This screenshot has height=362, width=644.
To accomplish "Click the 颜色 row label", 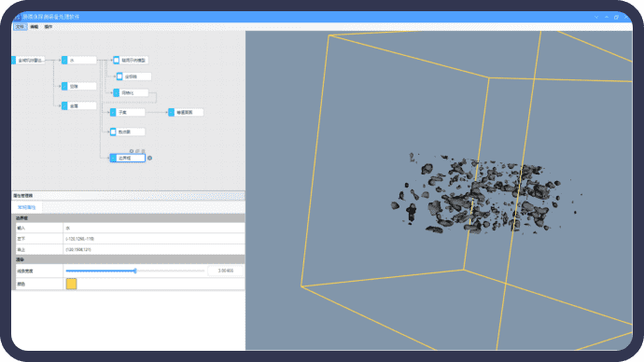I will 21,284.
